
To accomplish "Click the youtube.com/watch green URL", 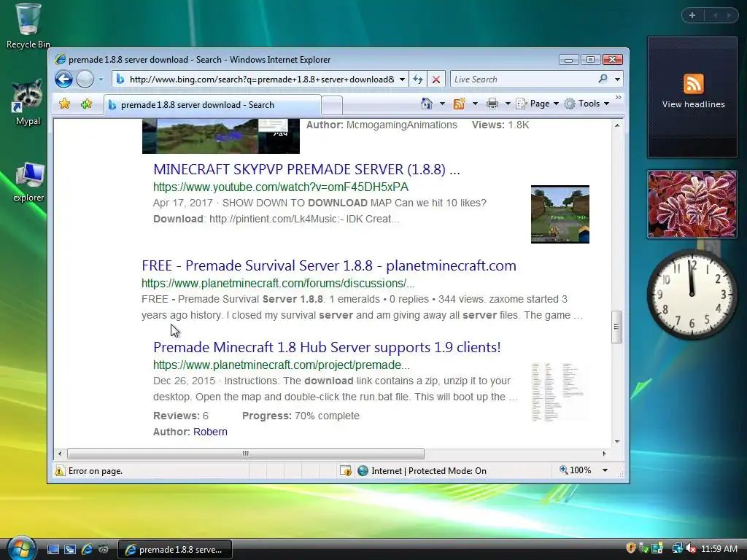I will tap(281, 187).
